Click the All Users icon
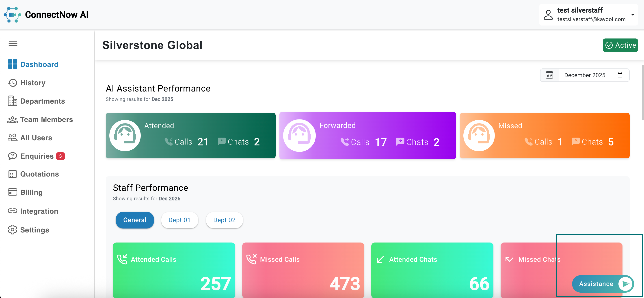 click(12, 138)
